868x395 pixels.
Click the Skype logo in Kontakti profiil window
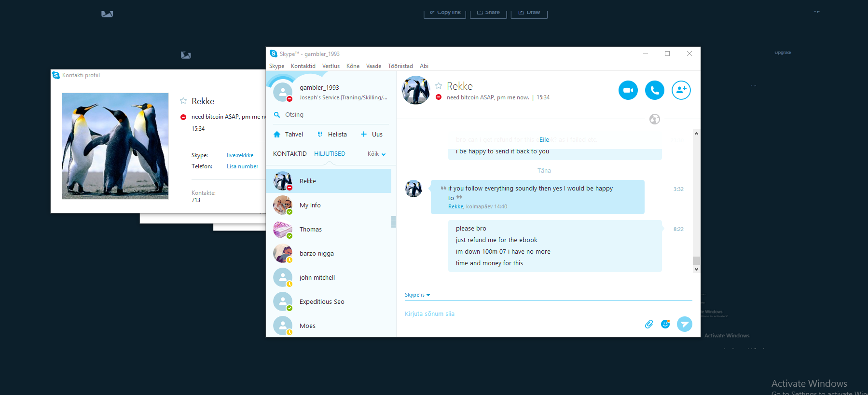56,75
